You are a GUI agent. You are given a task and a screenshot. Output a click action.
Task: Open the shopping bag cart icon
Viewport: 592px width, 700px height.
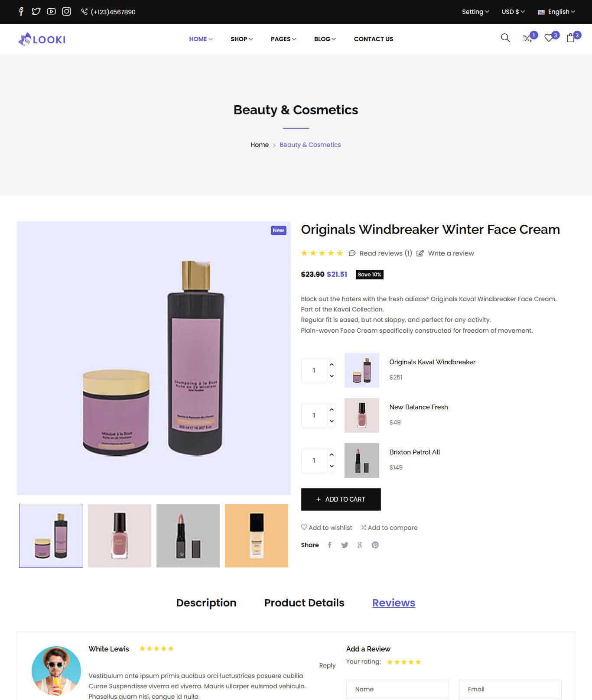(571, 38)
